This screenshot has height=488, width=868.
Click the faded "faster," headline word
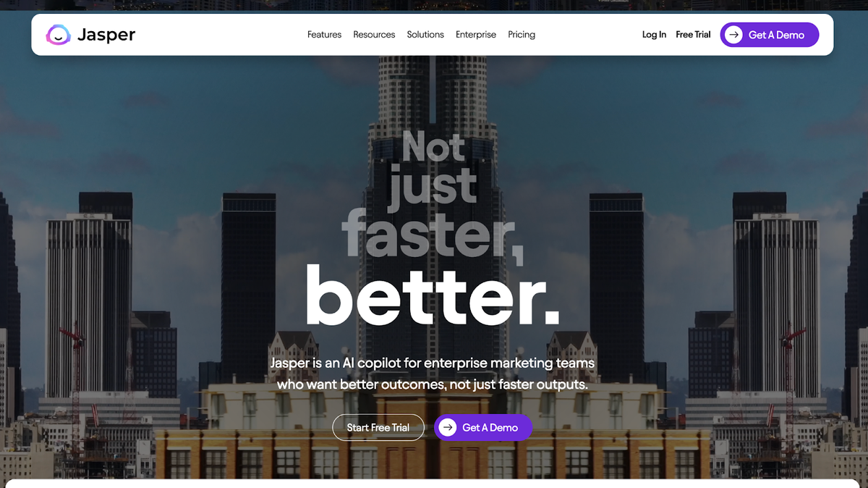433,233
